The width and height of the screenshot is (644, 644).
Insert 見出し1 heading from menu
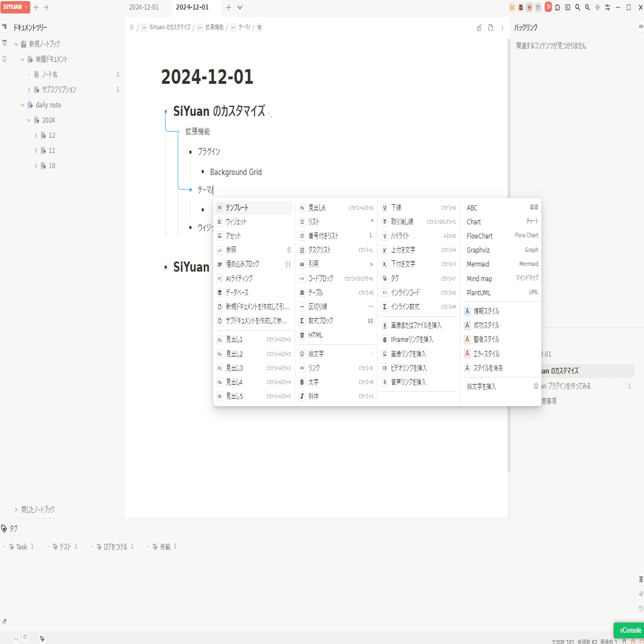tap(254, 339)
